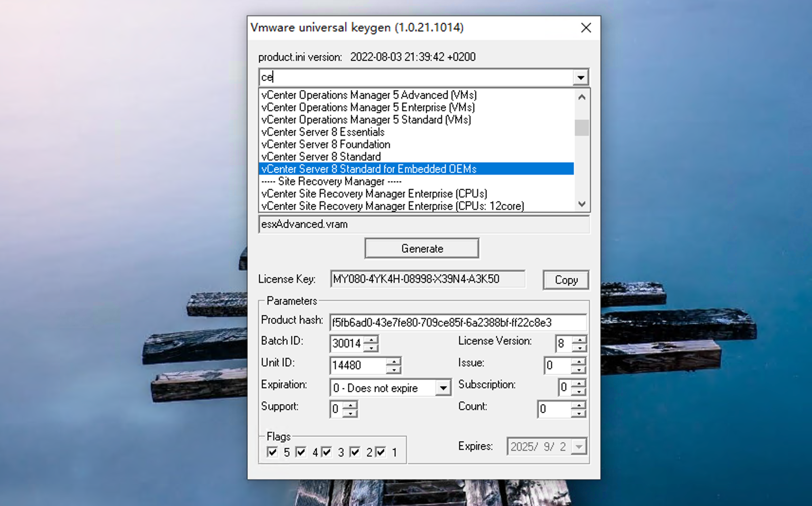
Task: Decrease License Version with down spinner
Action: [579, 348]
